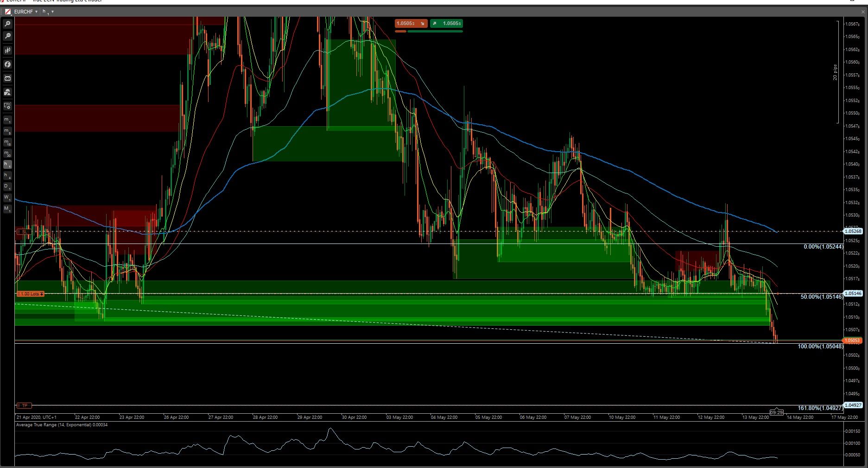Screen dimensions: 868x468
Task: Click the 07 May 22:00 time axis label
Action: click(577, 417)
